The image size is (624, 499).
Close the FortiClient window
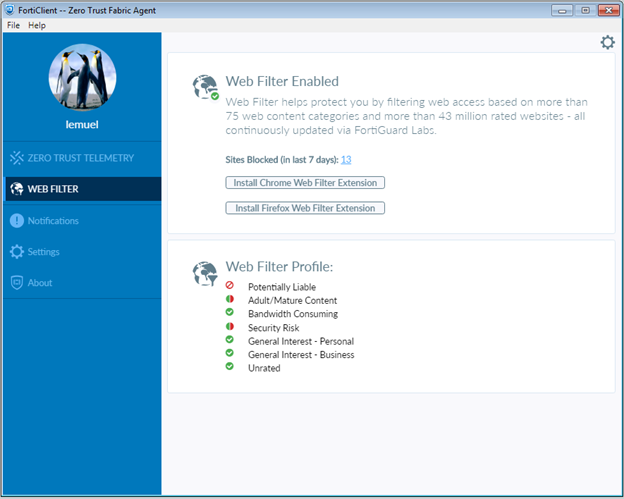(608, 10)
